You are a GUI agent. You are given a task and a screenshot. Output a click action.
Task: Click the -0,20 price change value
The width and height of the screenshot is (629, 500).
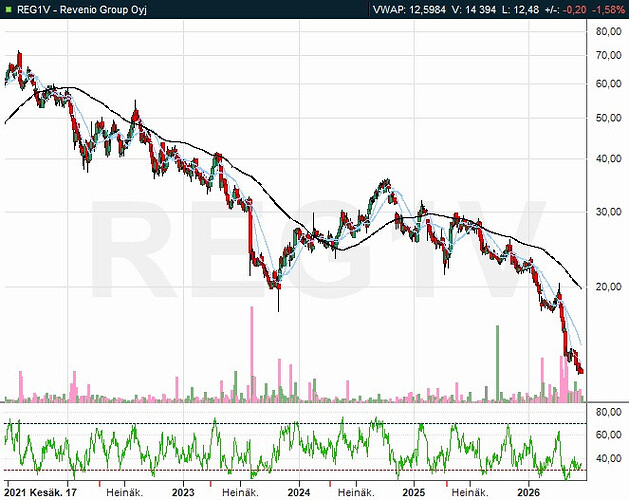point(574,10)
